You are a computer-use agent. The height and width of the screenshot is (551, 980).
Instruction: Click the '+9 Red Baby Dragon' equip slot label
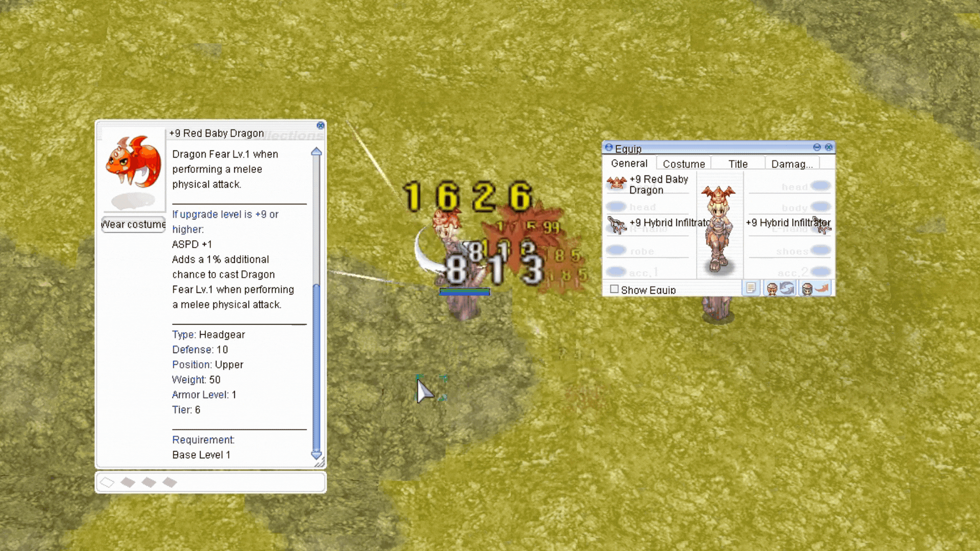click(658, 185)
